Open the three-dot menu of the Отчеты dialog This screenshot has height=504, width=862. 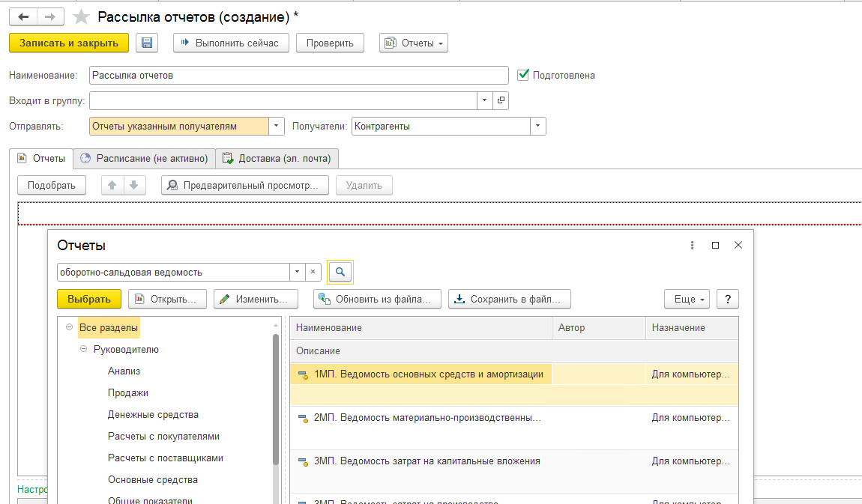(x=692, y=246)
